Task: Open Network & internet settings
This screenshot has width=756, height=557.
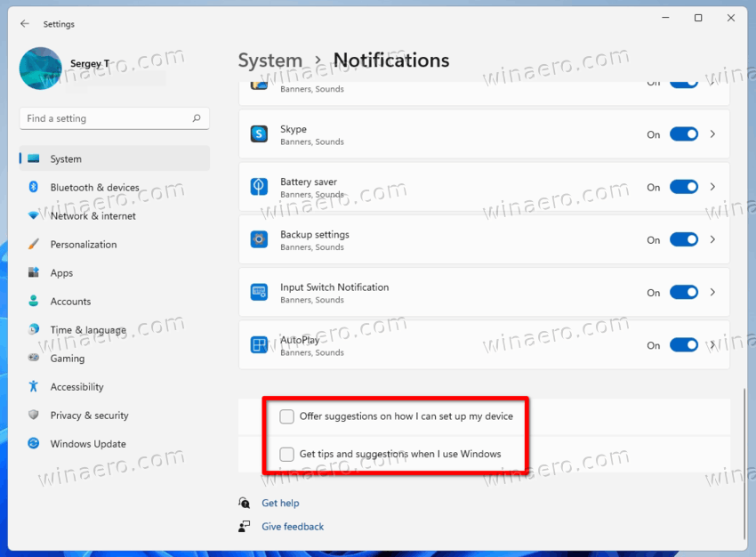Action: tap(114, 215)
